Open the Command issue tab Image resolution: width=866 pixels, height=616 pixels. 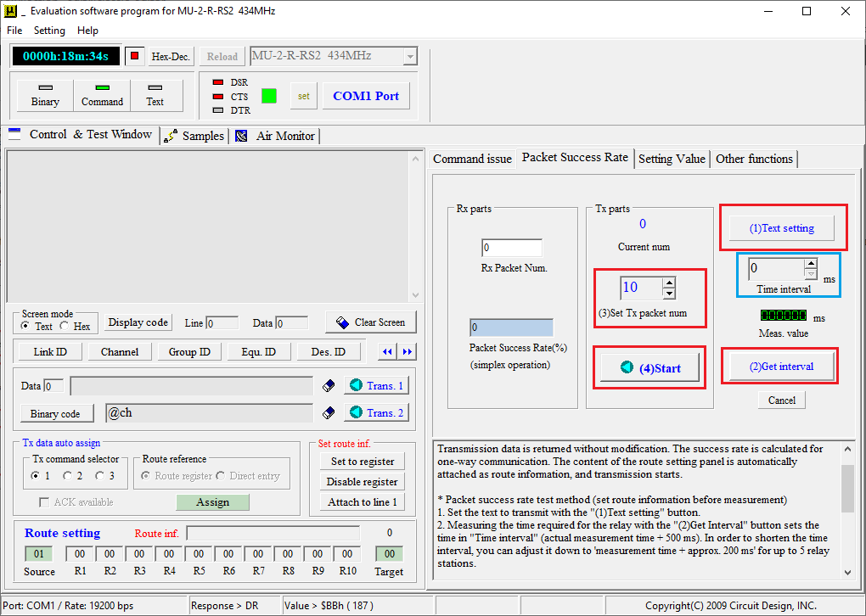472,159
